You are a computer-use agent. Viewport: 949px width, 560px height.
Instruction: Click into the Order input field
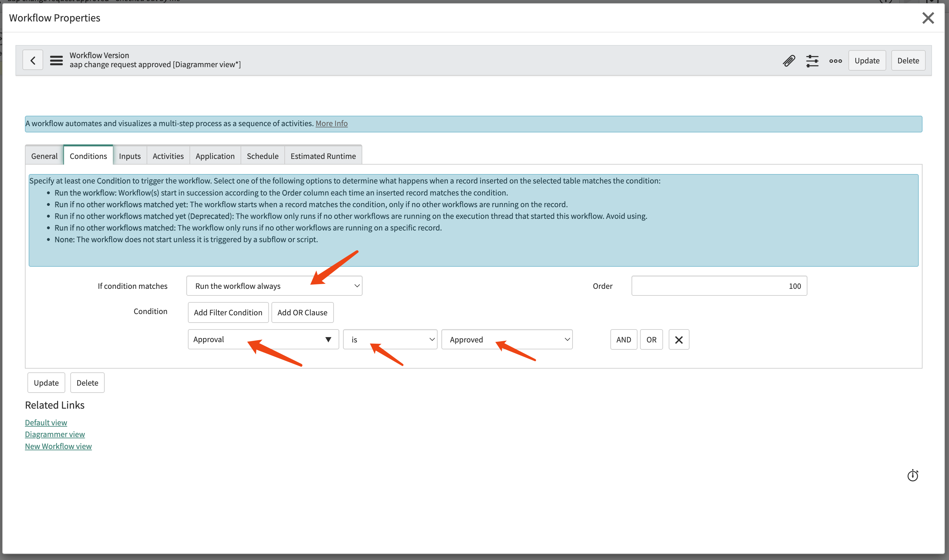point(719,286)
